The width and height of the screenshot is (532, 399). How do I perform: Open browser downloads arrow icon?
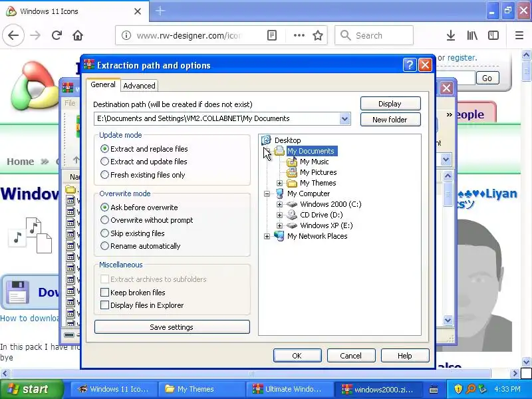click(x=451, y=35)
